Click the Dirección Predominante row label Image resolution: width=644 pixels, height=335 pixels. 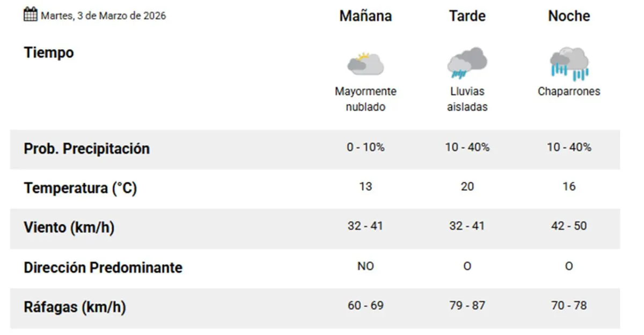(103, 267)
